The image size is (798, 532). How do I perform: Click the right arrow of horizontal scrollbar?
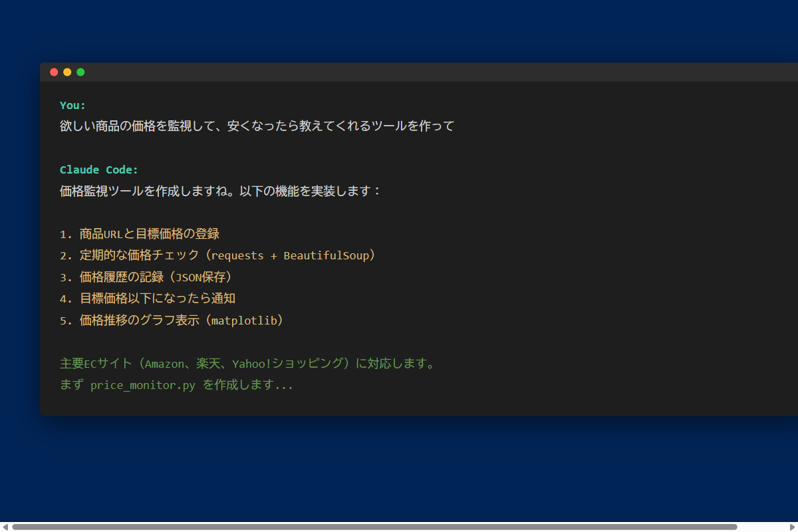point(792,527)
